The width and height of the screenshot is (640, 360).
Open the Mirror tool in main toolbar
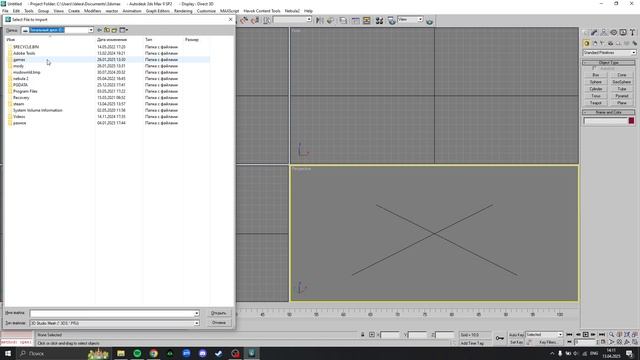[320, 20]
